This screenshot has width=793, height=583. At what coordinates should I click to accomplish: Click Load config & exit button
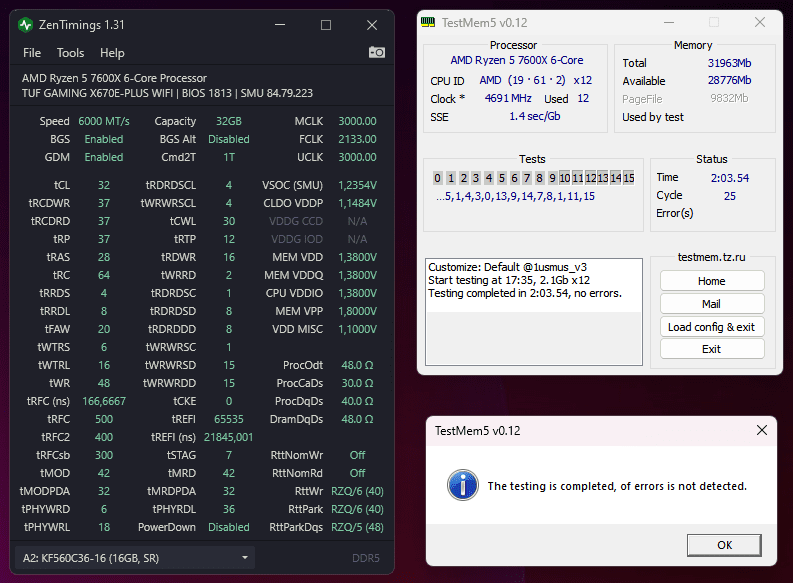(x=712, y=327)
